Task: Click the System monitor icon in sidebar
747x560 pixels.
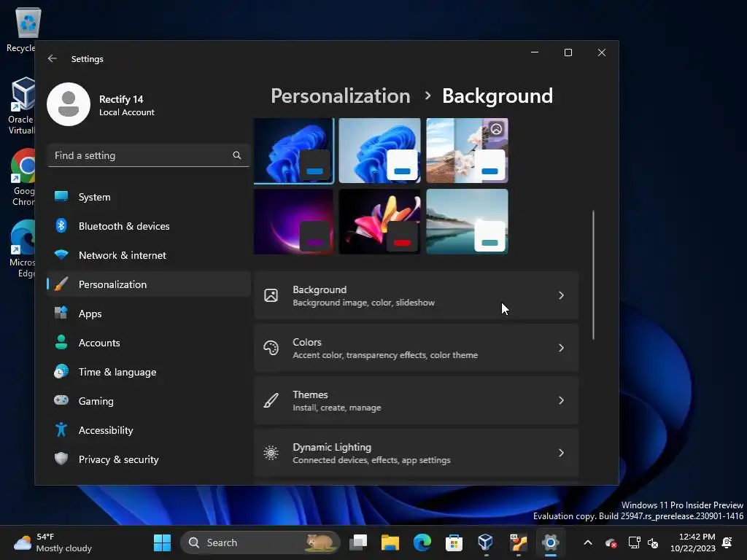Action: [x=61, y=196]
